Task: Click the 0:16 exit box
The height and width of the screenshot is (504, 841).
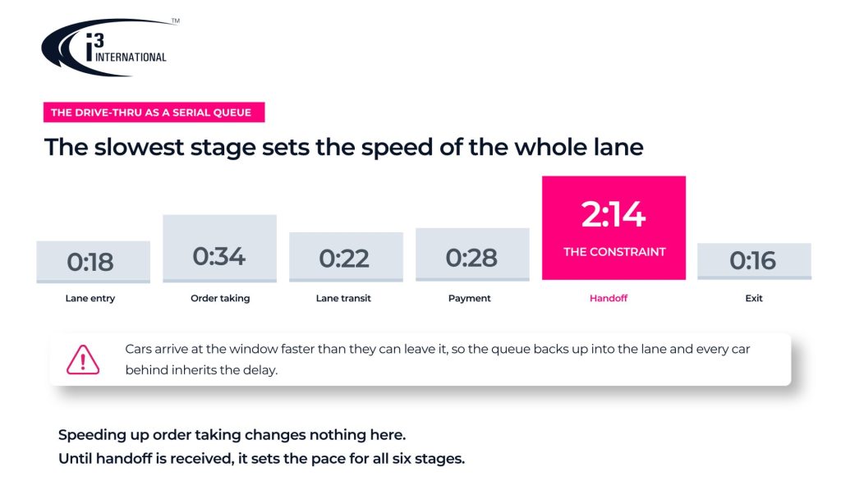Action: [x=754, y=261]
